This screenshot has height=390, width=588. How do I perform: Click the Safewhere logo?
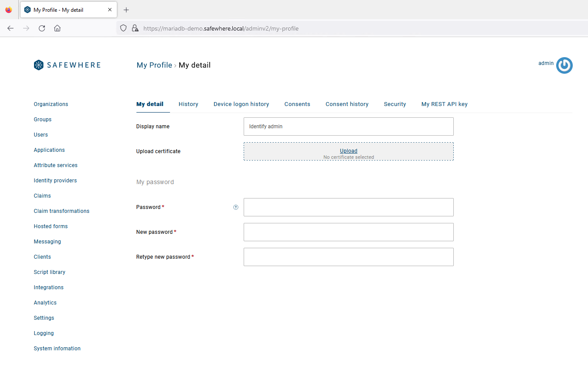(67, 65)
